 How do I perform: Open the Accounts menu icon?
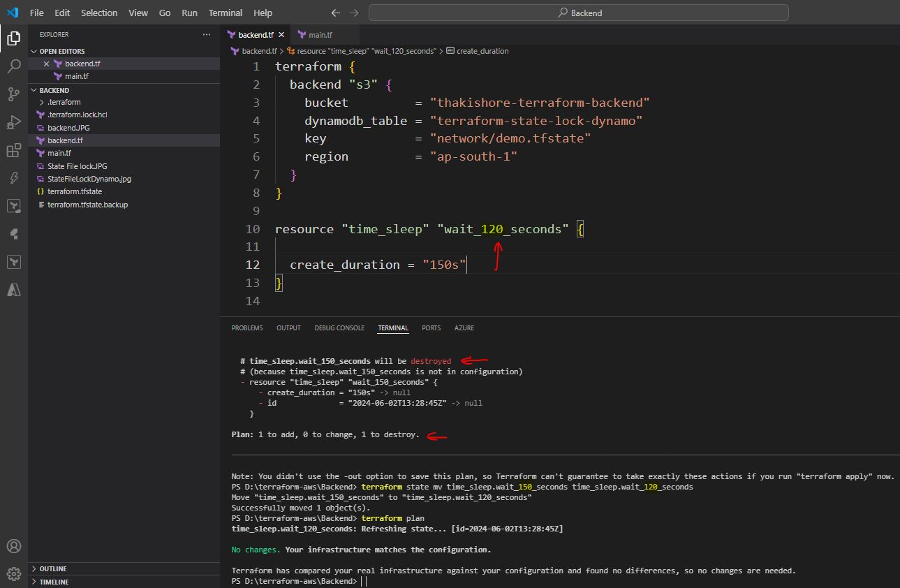[13, 546]
